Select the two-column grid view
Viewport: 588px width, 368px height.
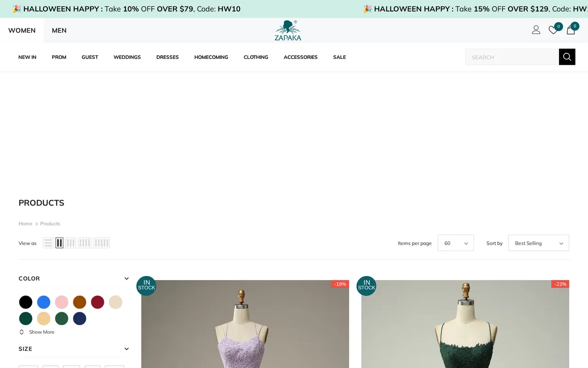tap(59, 243)
